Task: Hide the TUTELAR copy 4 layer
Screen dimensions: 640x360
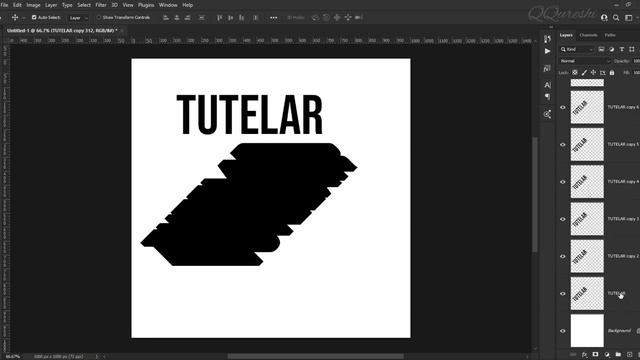Action: coord(563,182)
